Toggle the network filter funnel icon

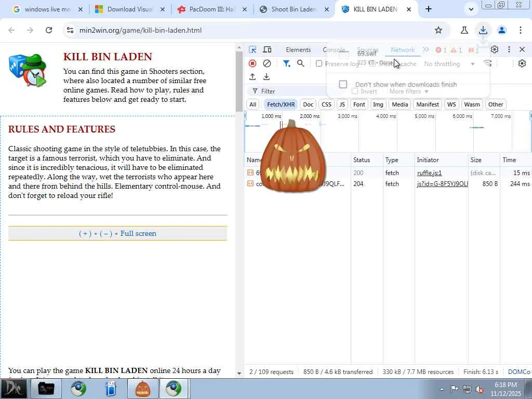(x=286, y=63)
